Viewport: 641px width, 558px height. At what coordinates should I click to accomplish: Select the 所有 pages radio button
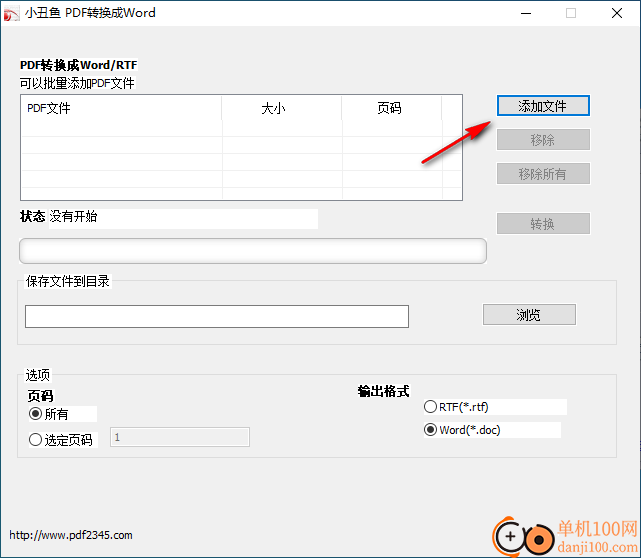(x=36, y=414)
